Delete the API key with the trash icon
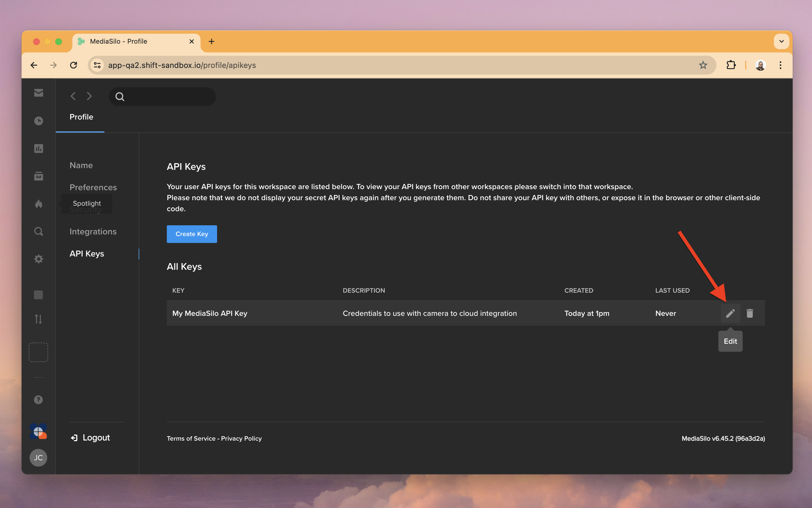Image resolution: width=812 pixels, height=508 pixels. tap(750, 313)
